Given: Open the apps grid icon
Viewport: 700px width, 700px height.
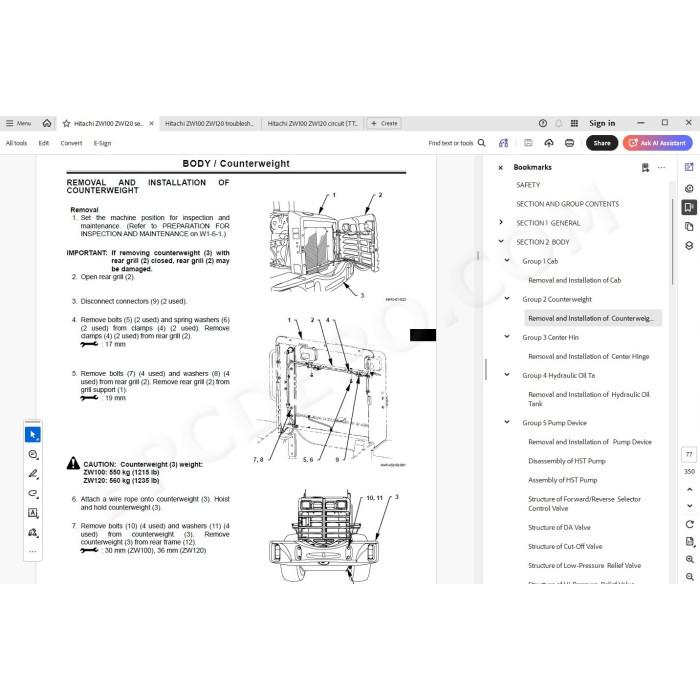Looking at the screenshot, I should (x=575, y=123).
